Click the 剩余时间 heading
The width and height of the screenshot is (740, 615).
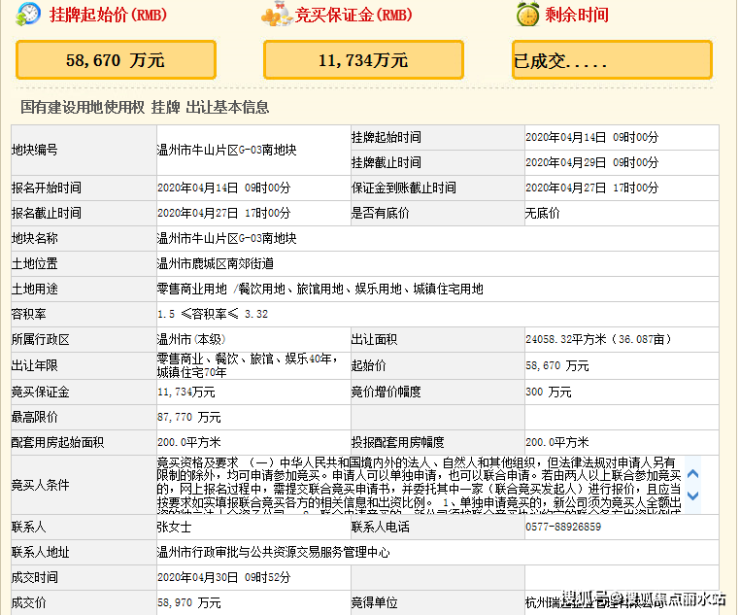(577, 15)
